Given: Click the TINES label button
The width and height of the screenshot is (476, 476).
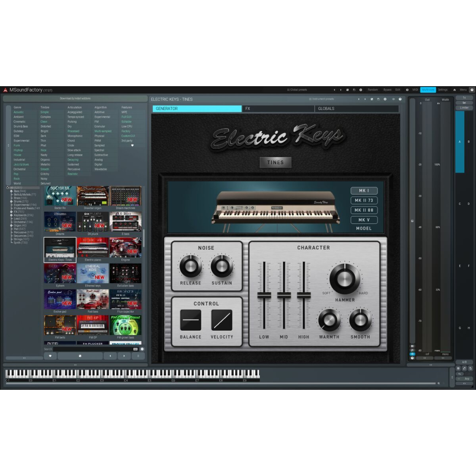Looking at the screenshot, I should point(276,162).
